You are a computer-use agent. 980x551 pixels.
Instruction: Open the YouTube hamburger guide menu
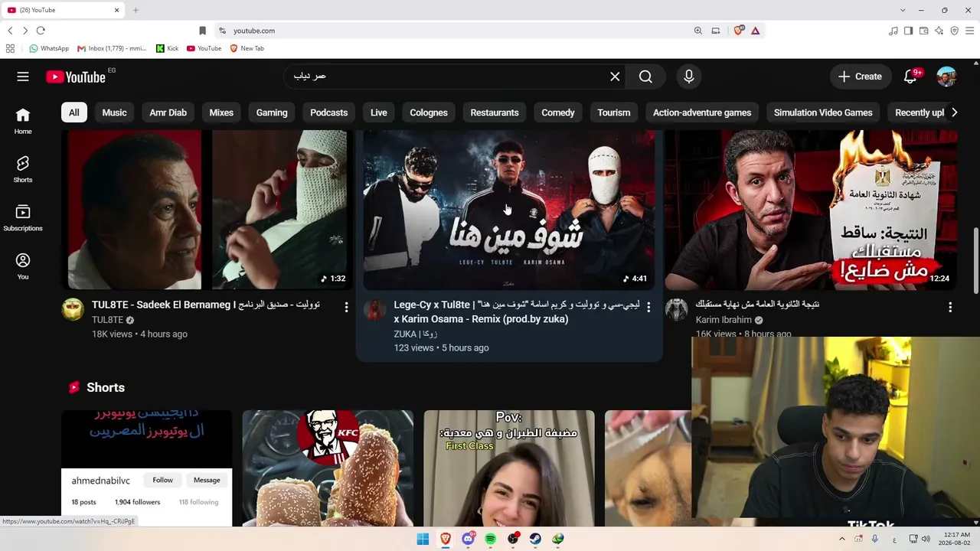click(23, 77)
